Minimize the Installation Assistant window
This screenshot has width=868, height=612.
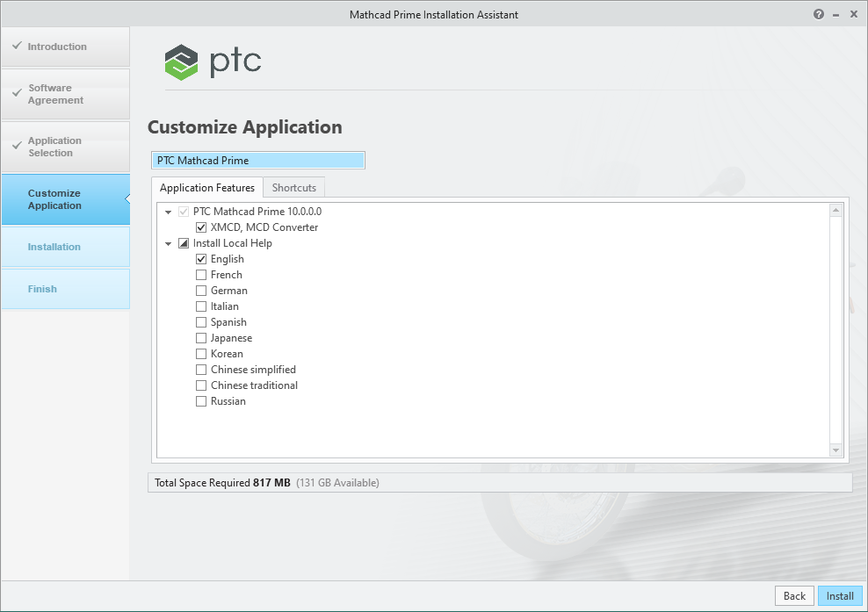point(835,14)
